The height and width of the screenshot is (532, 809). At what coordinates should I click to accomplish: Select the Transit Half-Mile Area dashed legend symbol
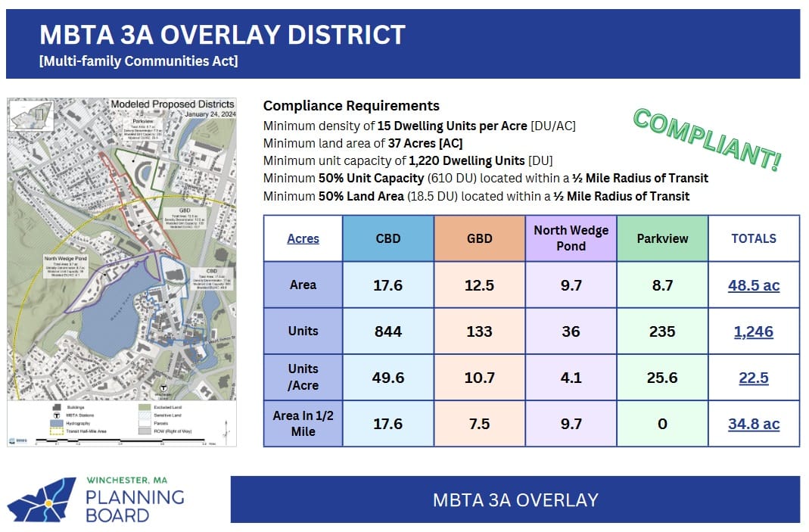(55, 431)
